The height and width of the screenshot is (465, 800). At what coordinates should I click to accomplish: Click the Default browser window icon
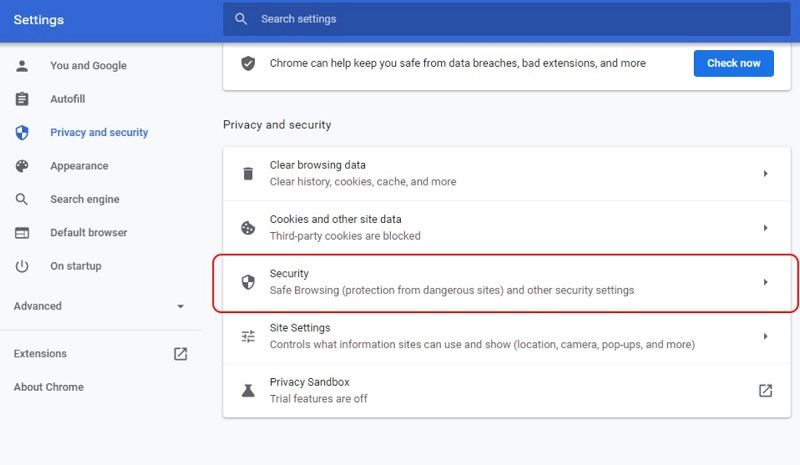point(22,233)
